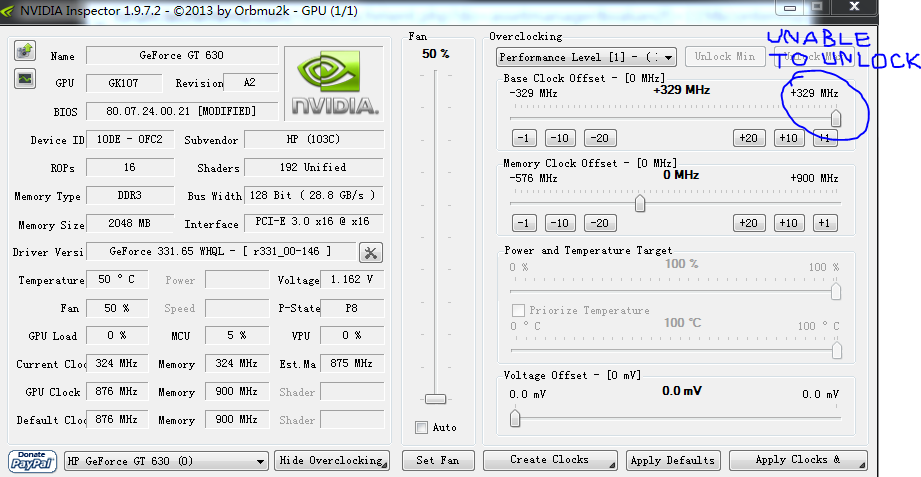Click the Base Clock -1 button
The image size is (921, 477).
pyautogui.click(x=524, y=138)
